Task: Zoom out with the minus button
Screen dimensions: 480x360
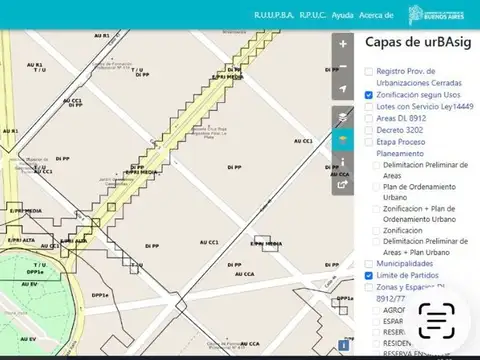Action: tap(343, 66)
